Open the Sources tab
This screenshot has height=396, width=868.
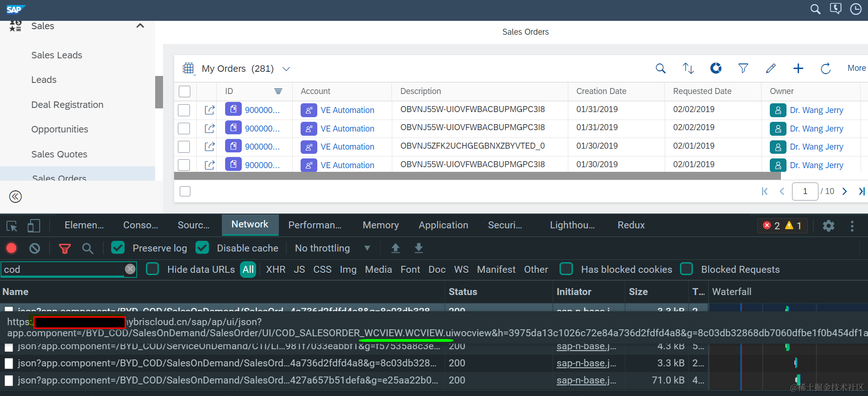click(x=194, y=225)
